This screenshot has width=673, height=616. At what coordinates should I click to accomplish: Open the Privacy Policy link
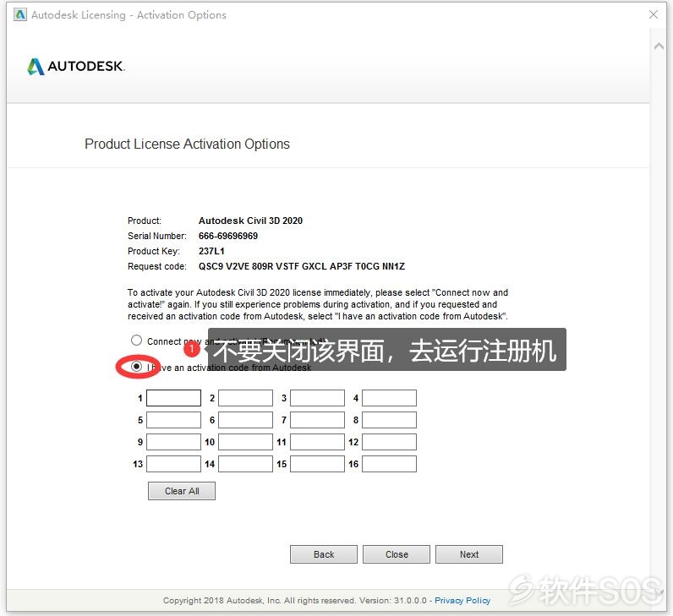[462, 600]
